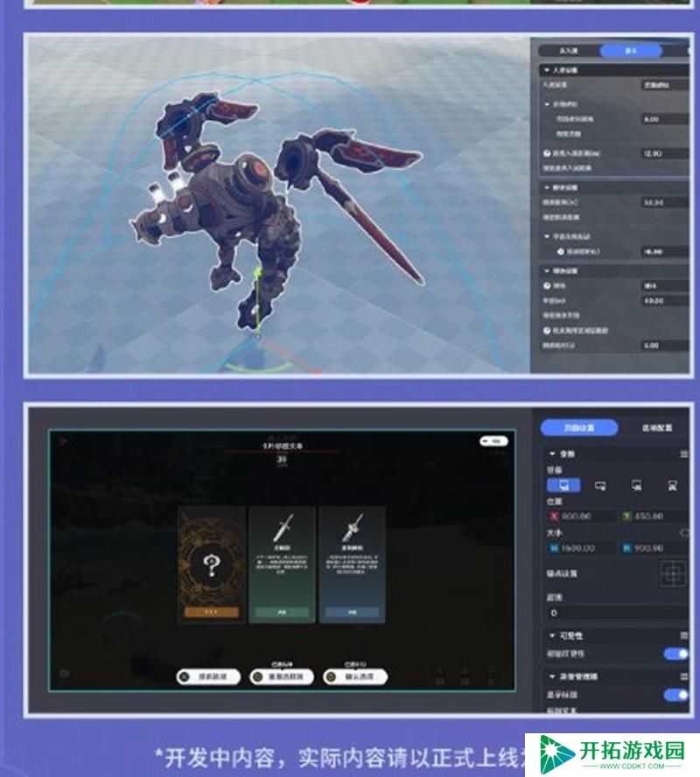700x777 pixels.
Task: Click the H height field in the UI editor
Action: (x=654, y=549)
